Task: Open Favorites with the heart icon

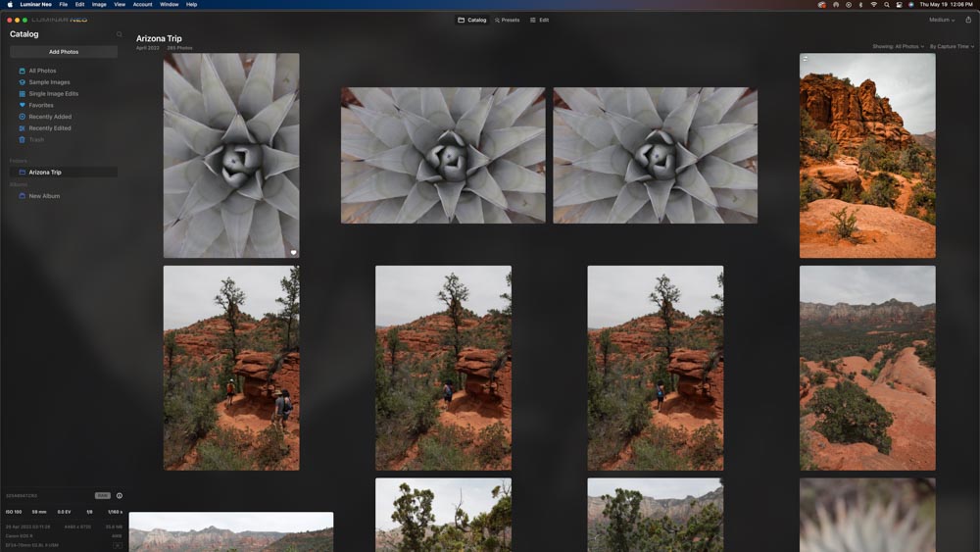Action: tap(23, 105)
